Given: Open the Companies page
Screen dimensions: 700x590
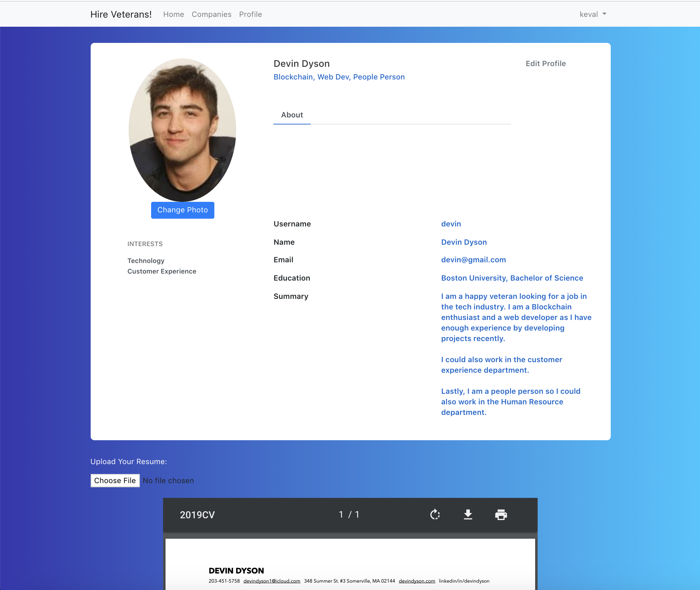Looking at the screenshot, I should click(x=212, y=14).
